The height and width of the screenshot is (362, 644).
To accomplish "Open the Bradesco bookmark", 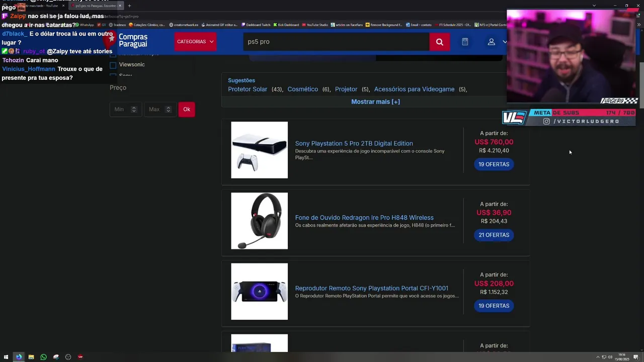I will [x=117, y=25].
